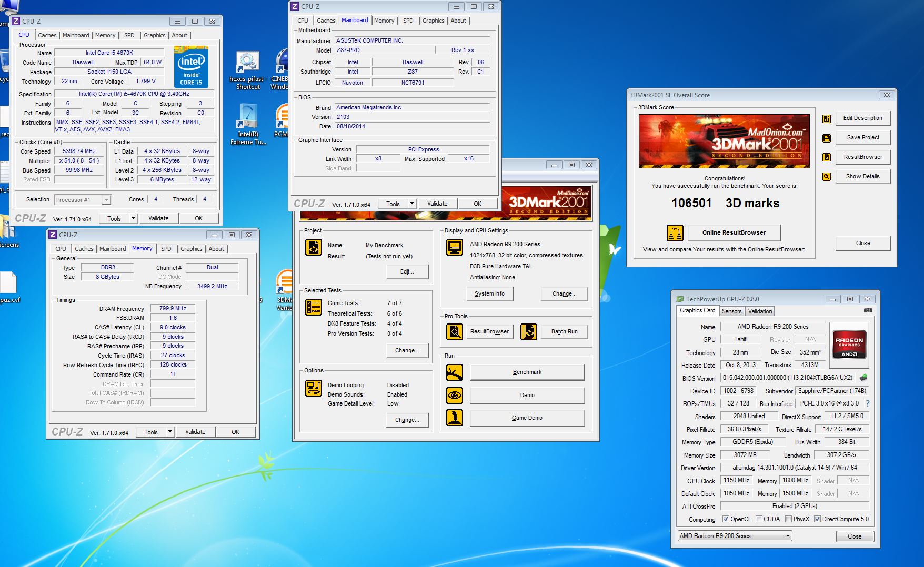Viewport: 924px width, 567px height.
Task: Click the Demo button in Run section
Action: (527, 395)
